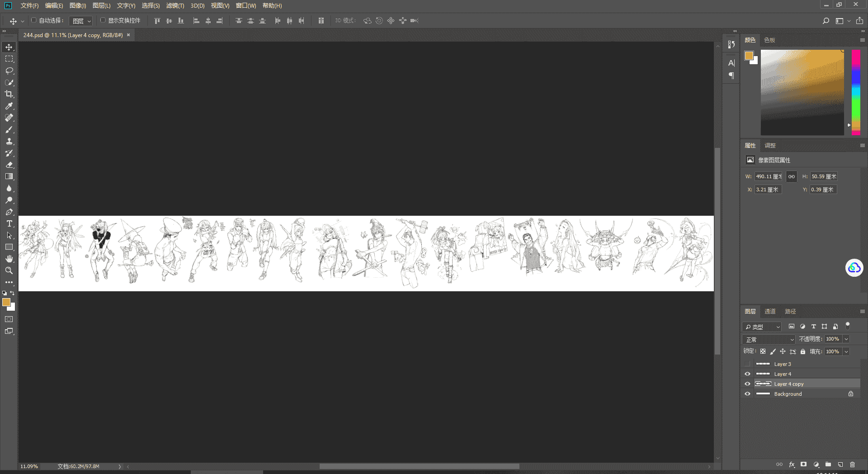The width and height of the screenshot is (868, 474).
Task: Select the Lasso tool
Action: [x=9, y=71]
